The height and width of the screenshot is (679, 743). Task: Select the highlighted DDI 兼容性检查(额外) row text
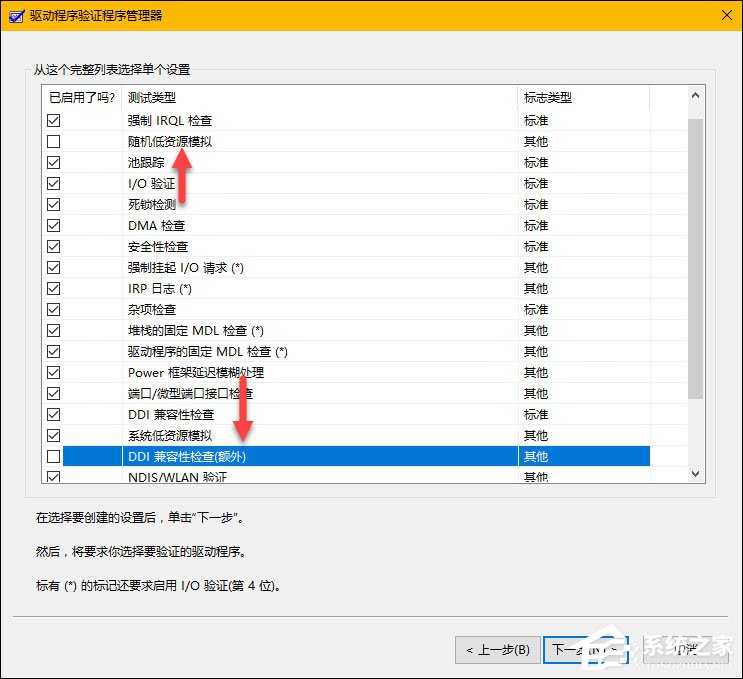187,456
